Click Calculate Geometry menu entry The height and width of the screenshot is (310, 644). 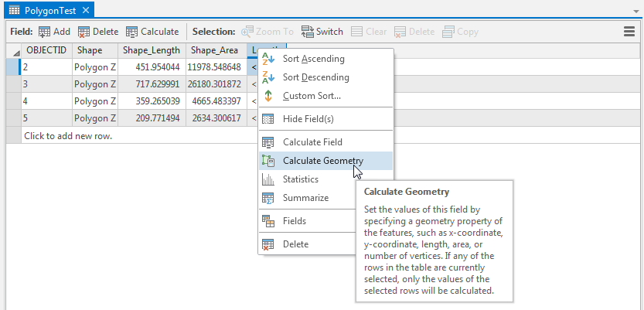325,161
